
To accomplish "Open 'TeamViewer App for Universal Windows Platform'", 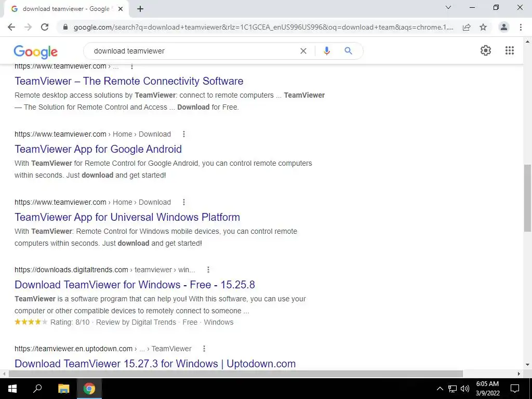I will click(x=127, y=217).
